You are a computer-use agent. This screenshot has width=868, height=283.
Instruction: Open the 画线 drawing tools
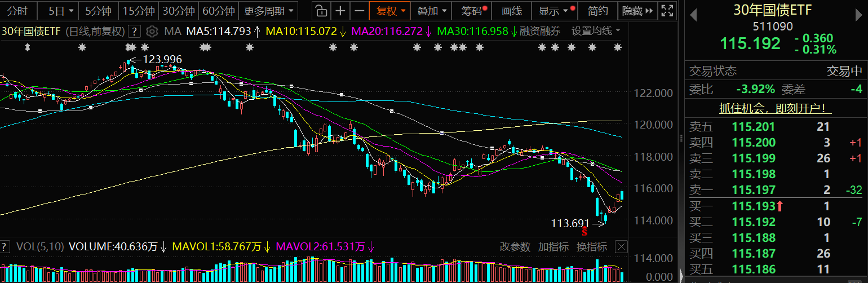tap(511, 11)
